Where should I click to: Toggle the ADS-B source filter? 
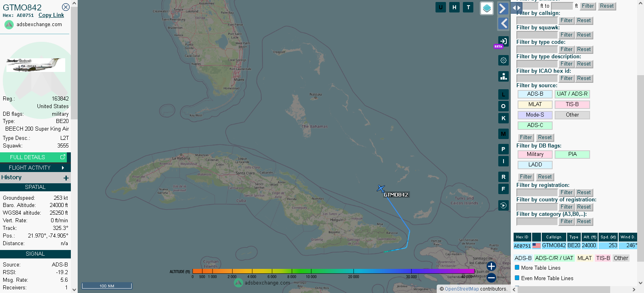(535, 94)
